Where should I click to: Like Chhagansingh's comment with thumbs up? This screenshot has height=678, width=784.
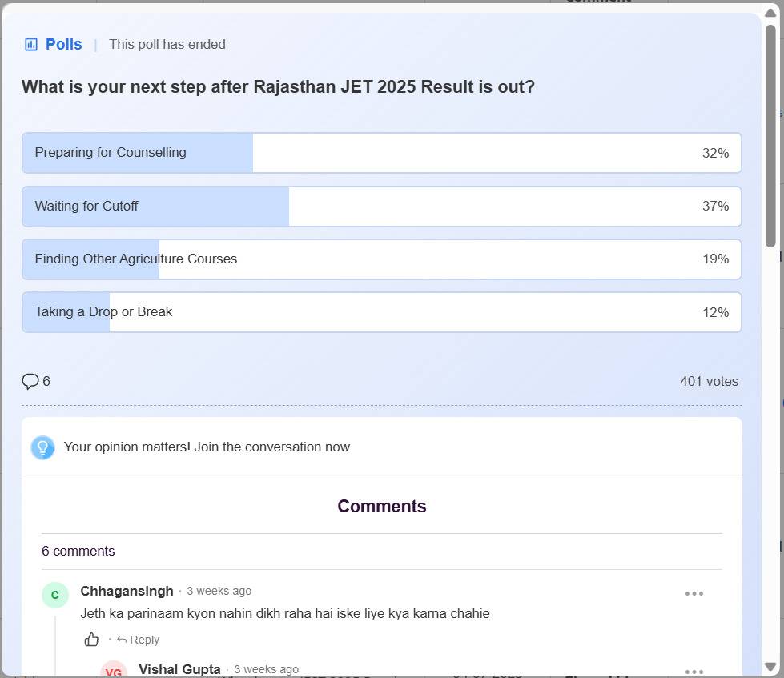[92, 640]
